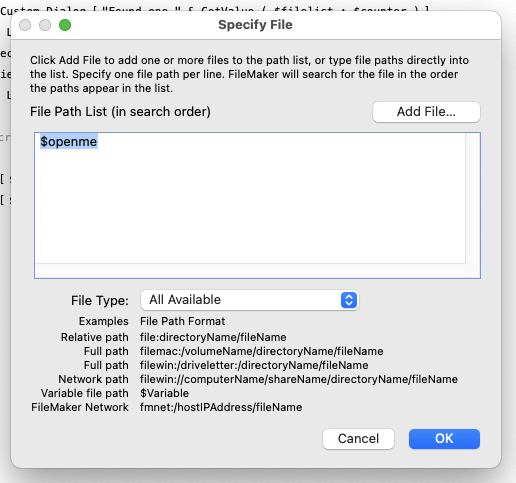Click the highlighted $openme path entry
This screenshot has height=483, width=516.
point(69,142)
